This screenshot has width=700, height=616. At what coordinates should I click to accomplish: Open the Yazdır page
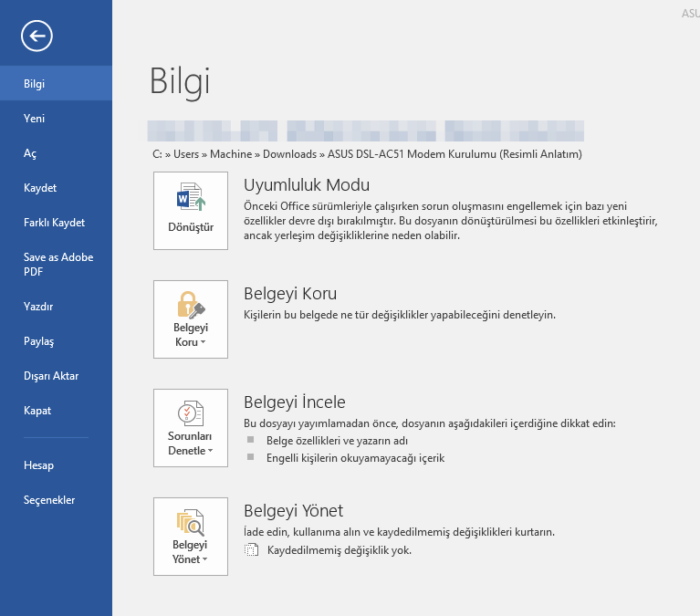56,307
